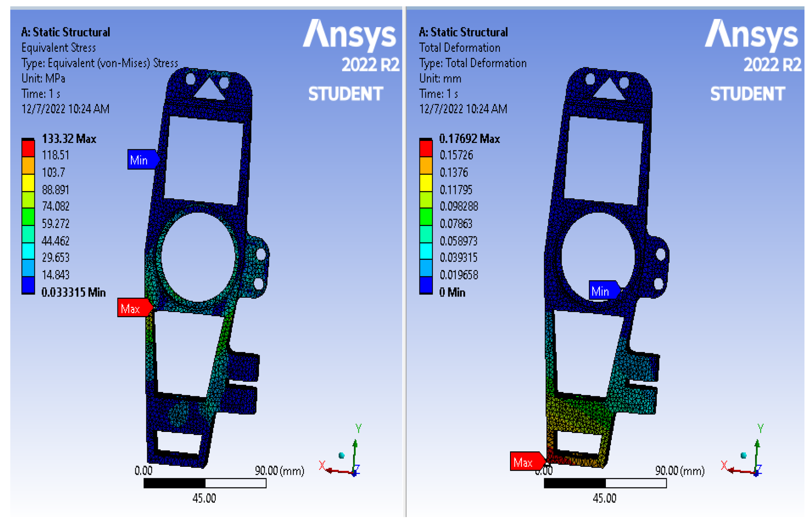Click the Equivalent Stress title text
Viewport: 812px width, 523px height.
coord(59,48)
